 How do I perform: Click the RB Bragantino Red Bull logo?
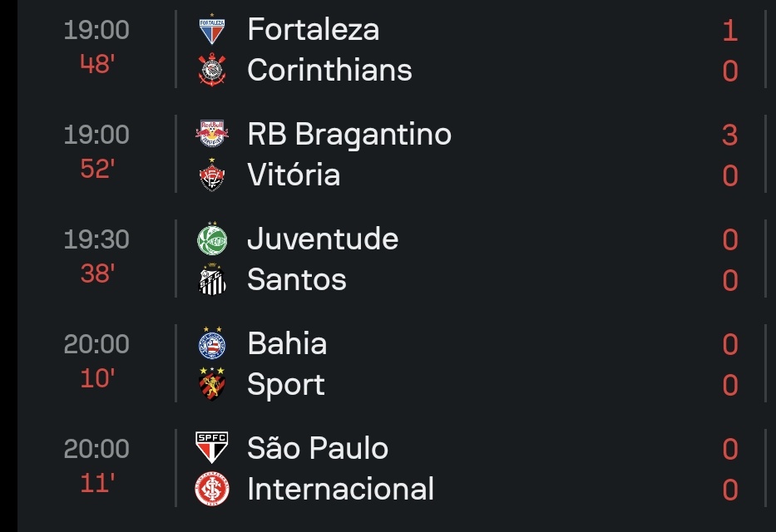211,135
